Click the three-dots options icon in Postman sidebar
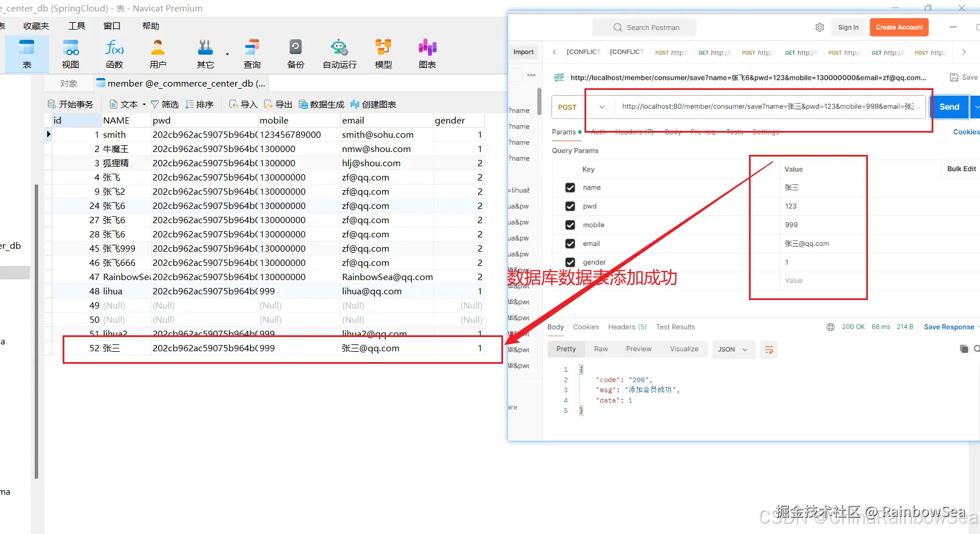Image resolution: width=980 pixels, height=534 pixels. pos(532,75)
